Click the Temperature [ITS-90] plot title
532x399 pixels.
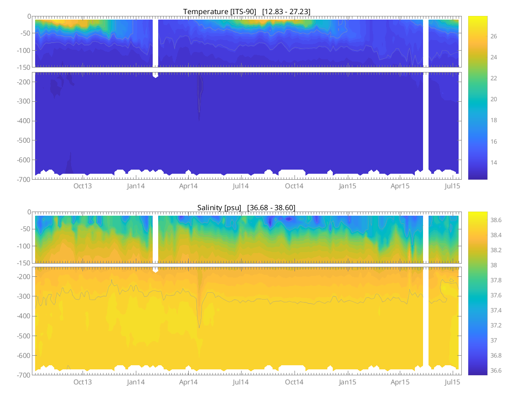[247, 11]
